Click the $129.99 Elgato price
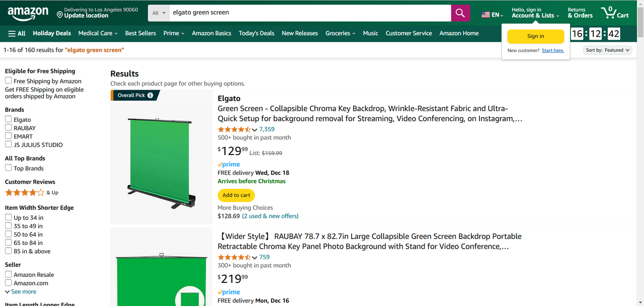This screenshot has height=306, width=644. (x=233, y=150)
